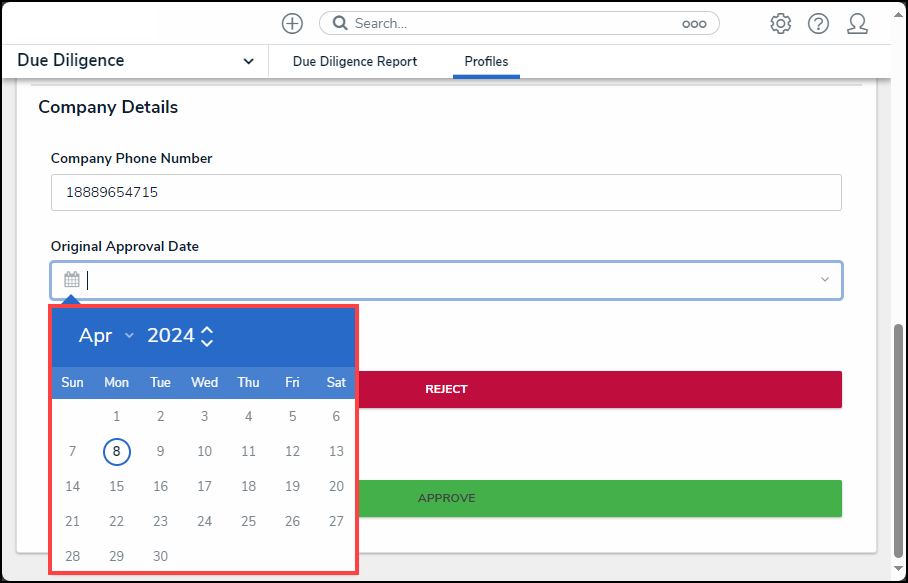Screen dimensions: 908x583
Task: Choose April 19 in the calendar
Action: click(292, 486)
